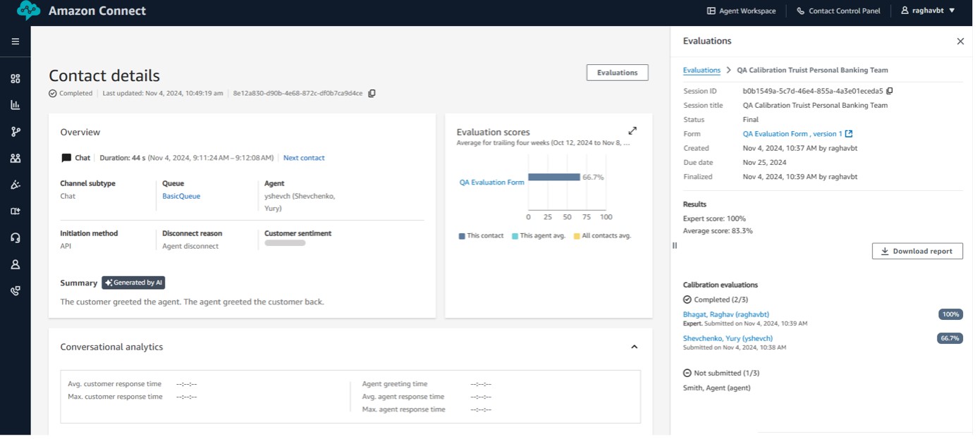The width and height of the screenshot is (980, 439).
Task: Open the BasicQueue link
Action: [181, 196]
